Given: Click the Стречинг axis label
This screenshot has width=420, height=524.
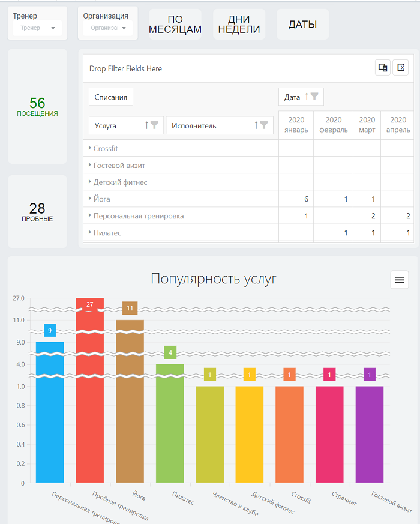Looking at the screenshot, I should pos(344,498).
